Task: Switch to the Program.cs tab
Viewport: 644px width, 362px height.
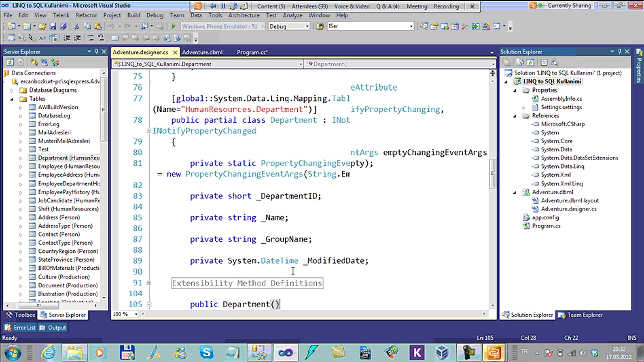Action: 252,52
